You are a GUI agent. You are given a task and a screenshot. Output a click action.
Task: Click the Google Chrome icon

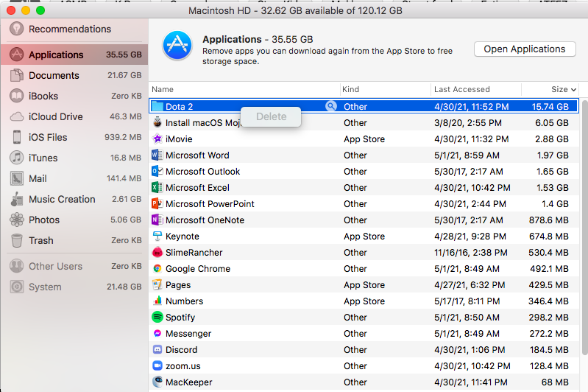157,268
